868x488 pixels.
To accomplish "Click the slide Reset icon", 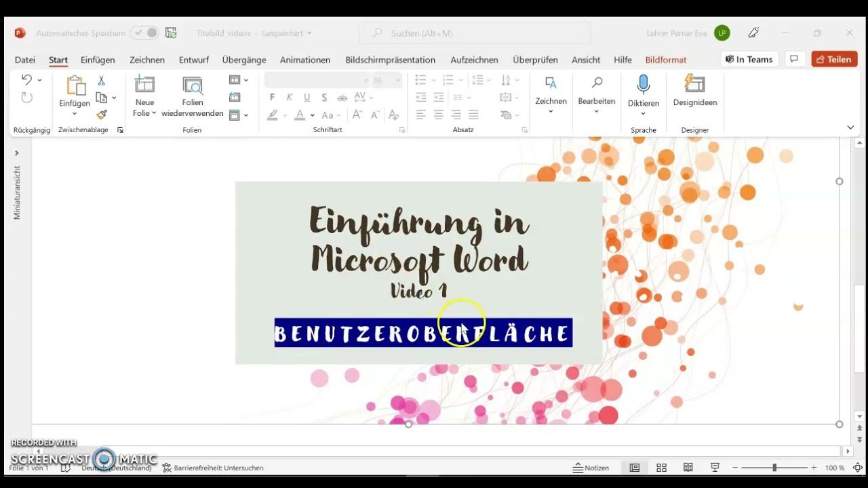I will [235, 98].
